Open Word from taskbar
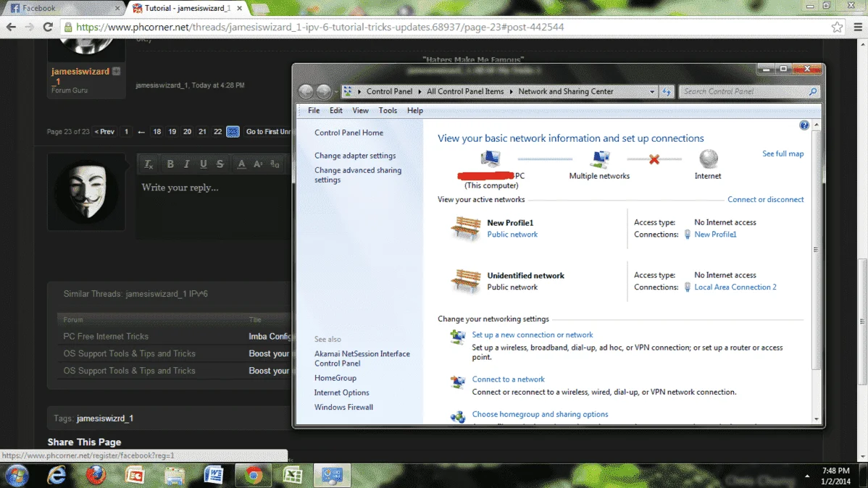 pos(214,475)
